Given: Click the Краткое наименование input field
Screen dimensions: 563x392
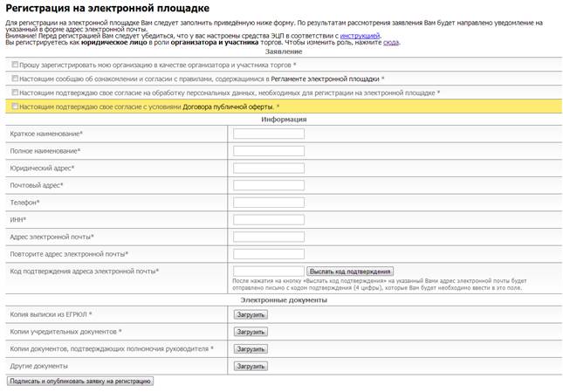Looking at the screenshot, I should 269,134.
